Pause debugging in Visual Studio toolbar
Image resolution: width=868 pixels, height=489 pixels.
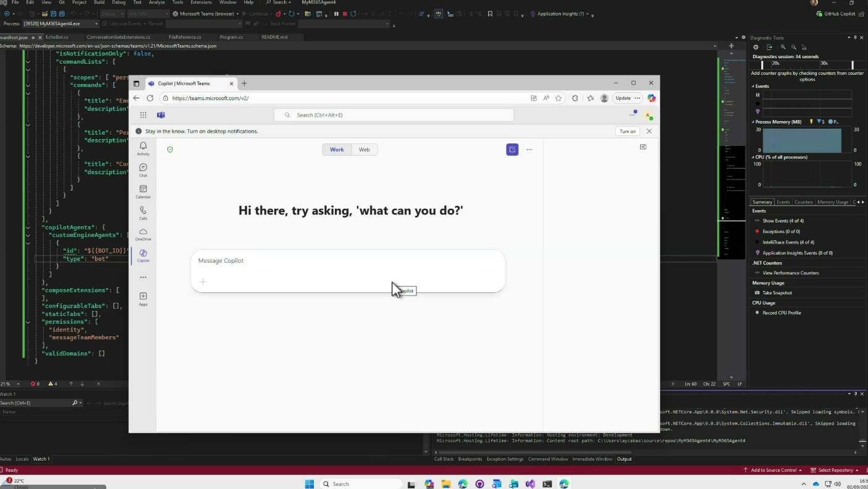[x=336, y=14]
